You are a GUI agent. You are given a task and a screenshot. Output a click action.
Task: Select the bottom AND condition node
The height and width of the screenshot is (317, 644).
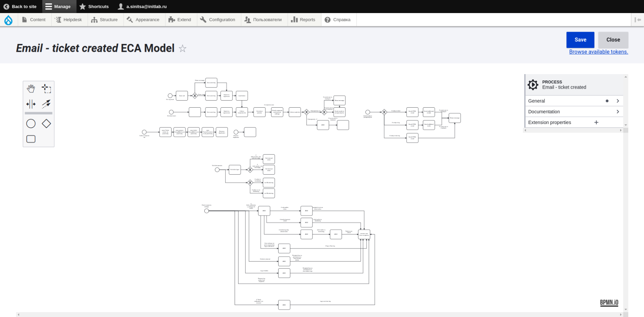[x=284, y=305]
